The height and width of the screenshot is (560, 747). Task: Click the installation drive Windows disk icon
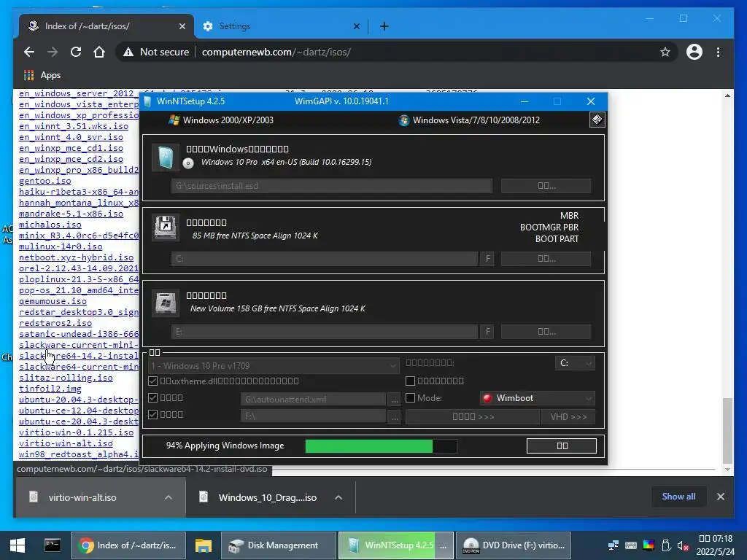click(166, 303)
